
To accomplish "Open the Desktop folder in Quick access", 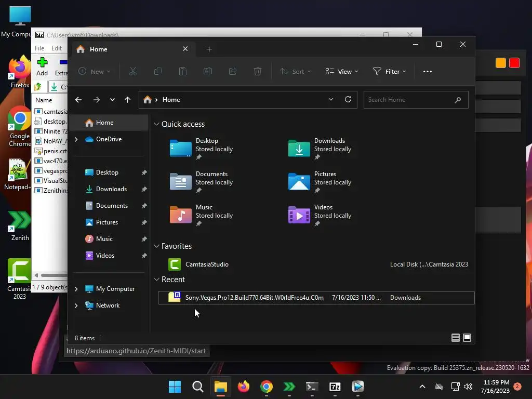I will [x=201, y=149].
